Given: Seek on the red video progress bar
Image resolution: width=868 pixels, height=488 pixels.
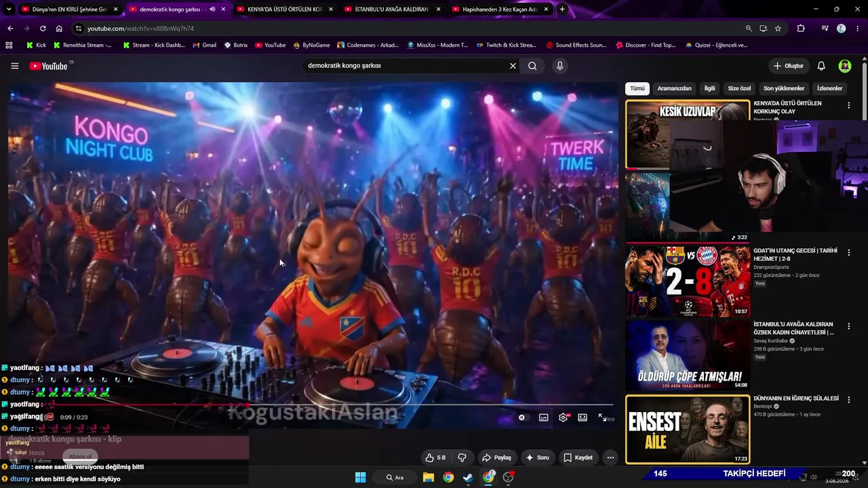Looking at the screenshot, I should 311,405.
